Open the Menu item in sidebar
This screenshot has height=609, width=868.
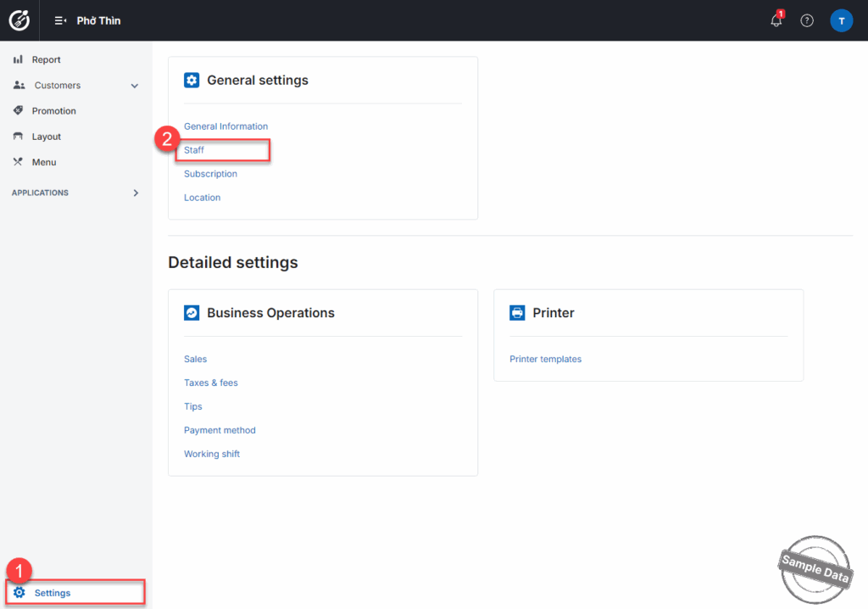pyautogui.click(x=44, y=162)
